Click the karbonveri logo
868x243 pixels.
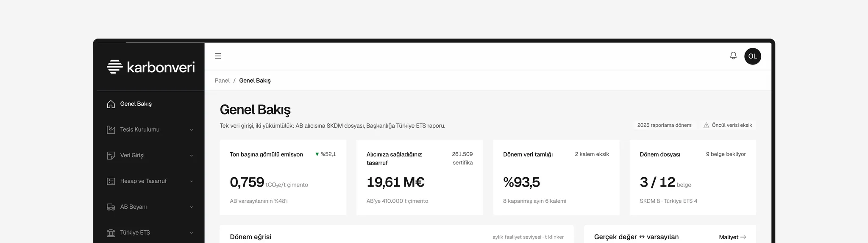coord(150,67)
